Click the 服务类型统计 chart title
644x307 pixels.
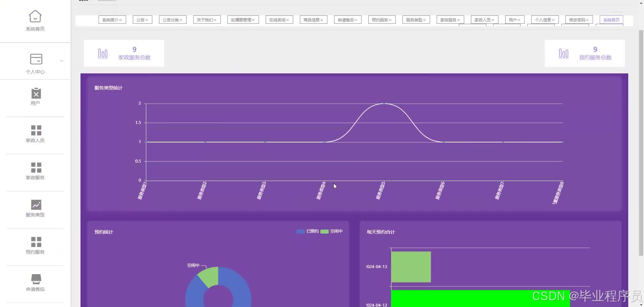(108, 88)
